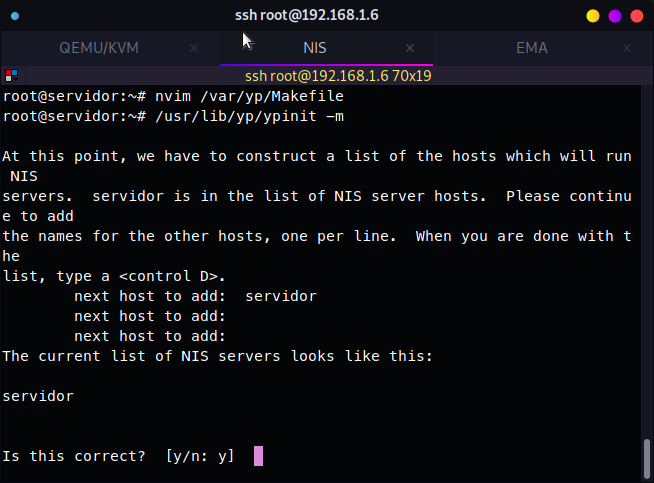Close the NIS tab
This screenshot has height=483, width=654.
(x=410, y=48)
